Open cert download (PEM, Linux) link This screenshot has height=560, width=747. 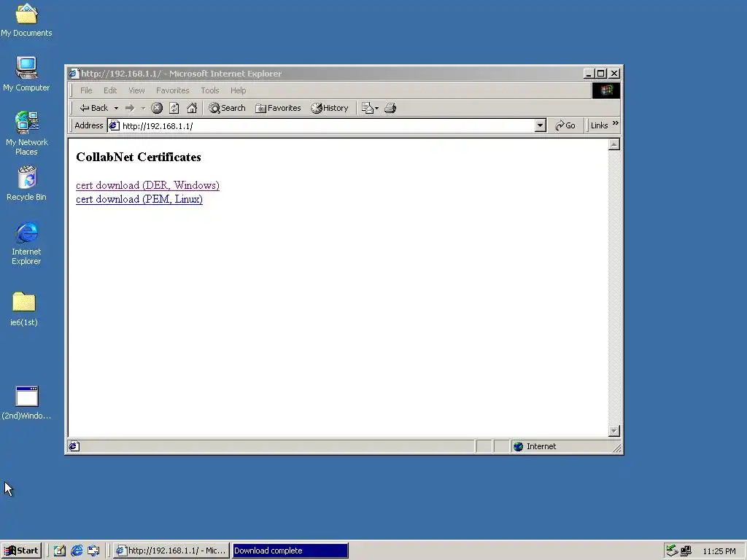coord(139,199)
